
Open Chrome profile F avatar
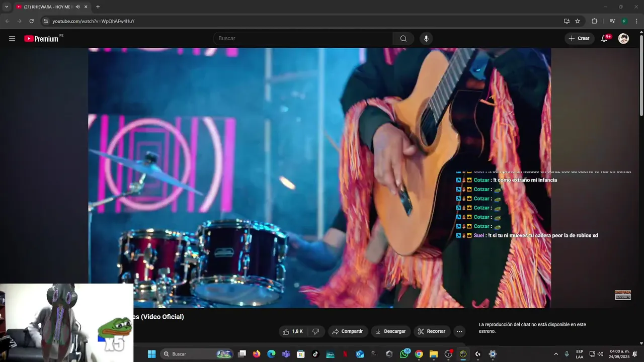(x=624, y=21)
